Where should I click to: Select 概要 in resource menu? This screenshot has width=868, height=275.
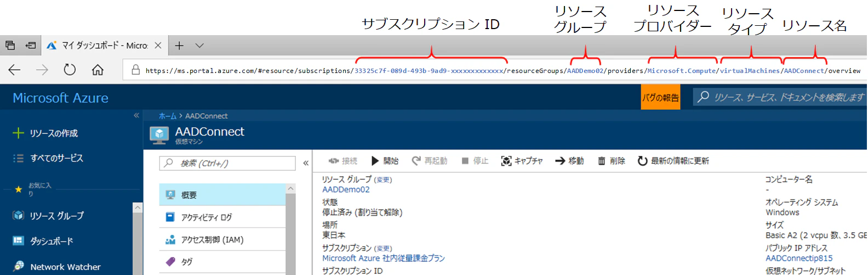tap(222, 195)
